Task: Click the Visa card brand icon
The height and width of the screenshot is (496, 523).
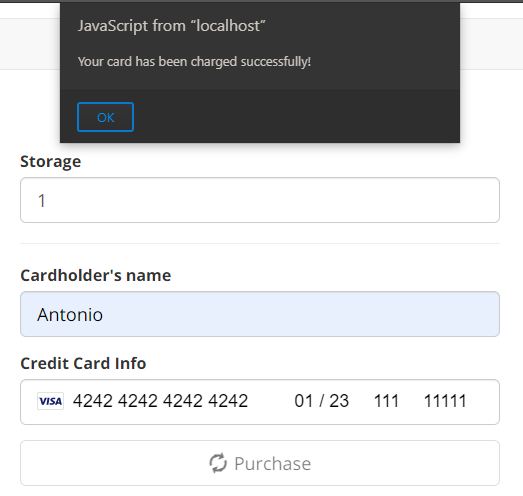Action: 50,401
